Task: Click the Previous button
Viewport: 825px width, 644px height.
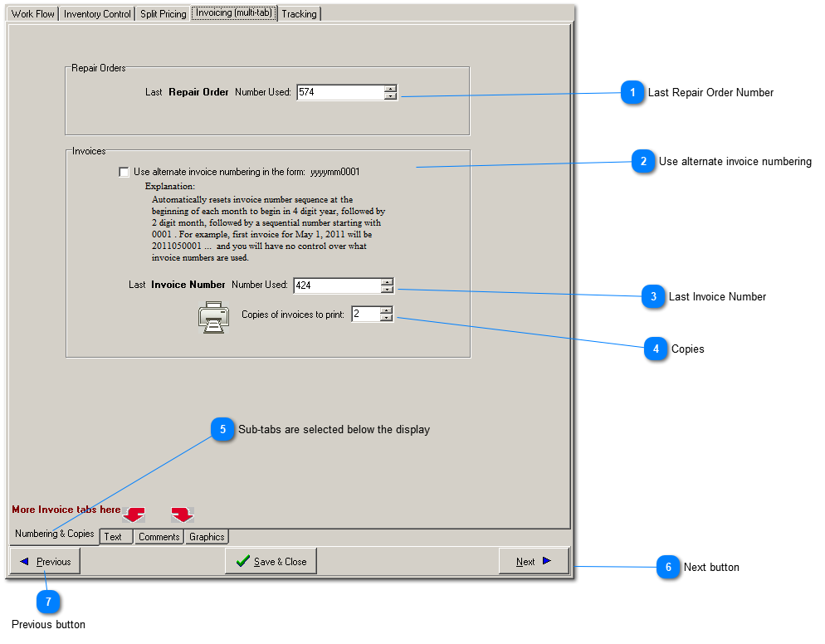Action: pyautogui.click(x=46, y=562)
